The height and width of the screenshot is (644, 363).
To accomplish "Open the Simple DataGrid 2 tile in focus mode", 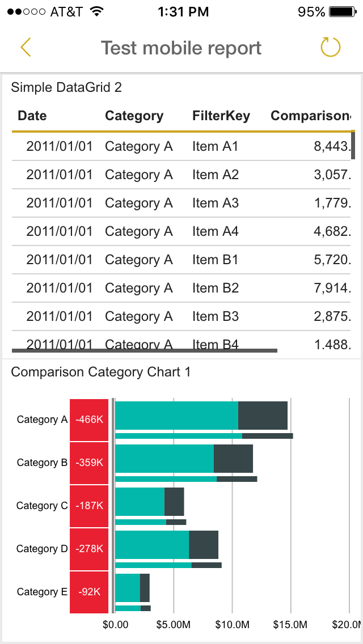I will click(x=67, y=87).
